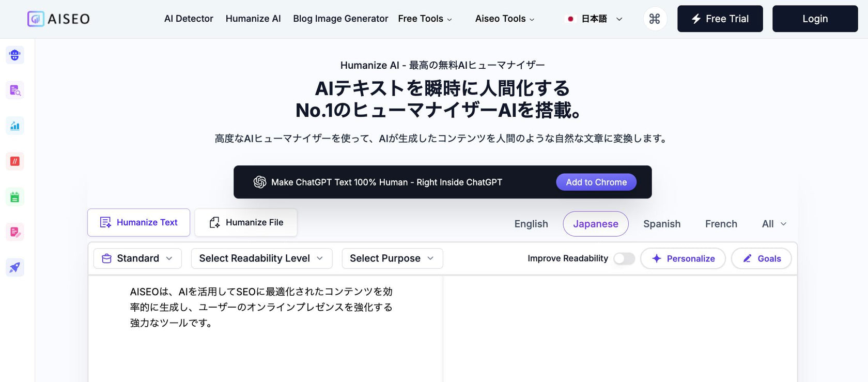Switch to the Humanize File tab
Screen dimensions: 868x382
point(246,222)
